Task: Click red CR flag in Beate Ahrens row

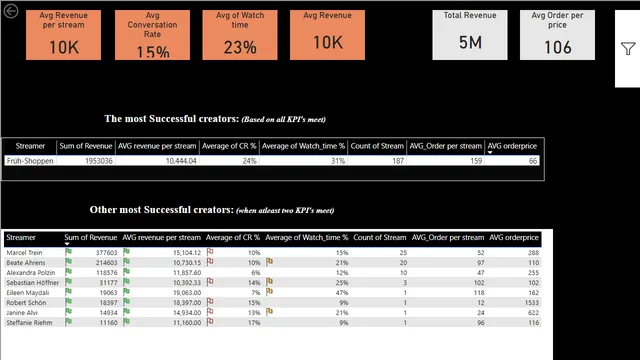Action: pyautogui.click(x=210, y=262)
